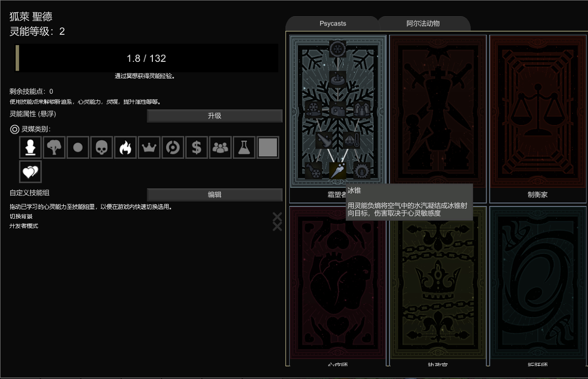The width and height of the screenshot is (588, 379).
Task: Select the skull morbid meditation focus icon
Action: click(x=101, y=148)
